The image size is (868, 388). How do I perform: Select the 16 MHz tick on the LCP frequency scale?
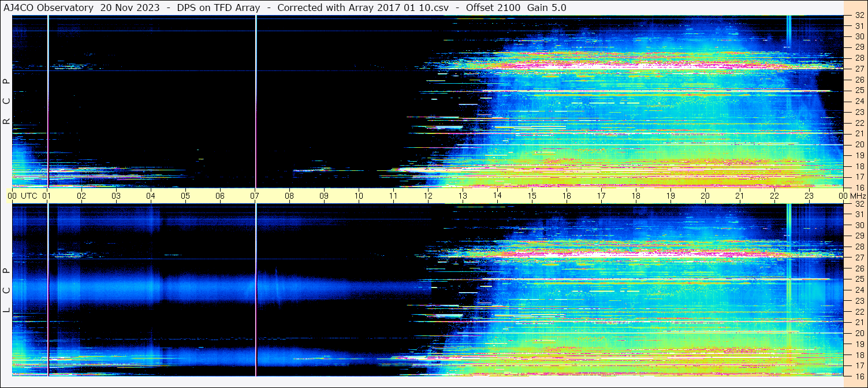pyautogui.click(x=859, y=375)
